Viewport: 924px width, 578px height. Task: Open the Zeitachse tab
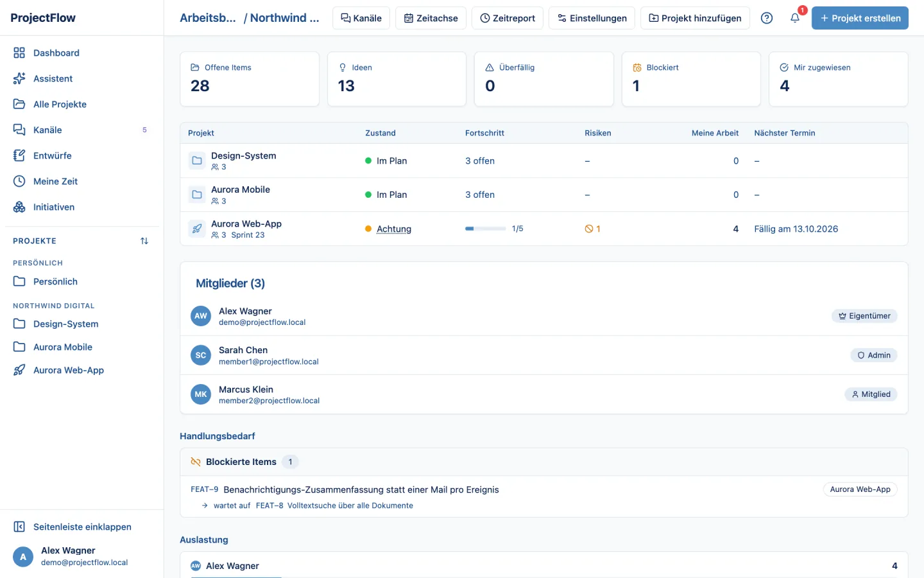click(x=431, y=18)
